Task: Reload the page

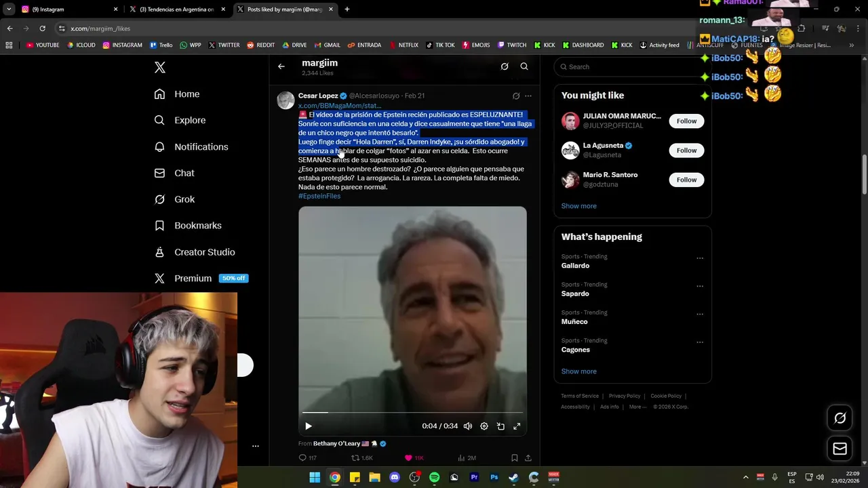Action: [x=42, y=28]
